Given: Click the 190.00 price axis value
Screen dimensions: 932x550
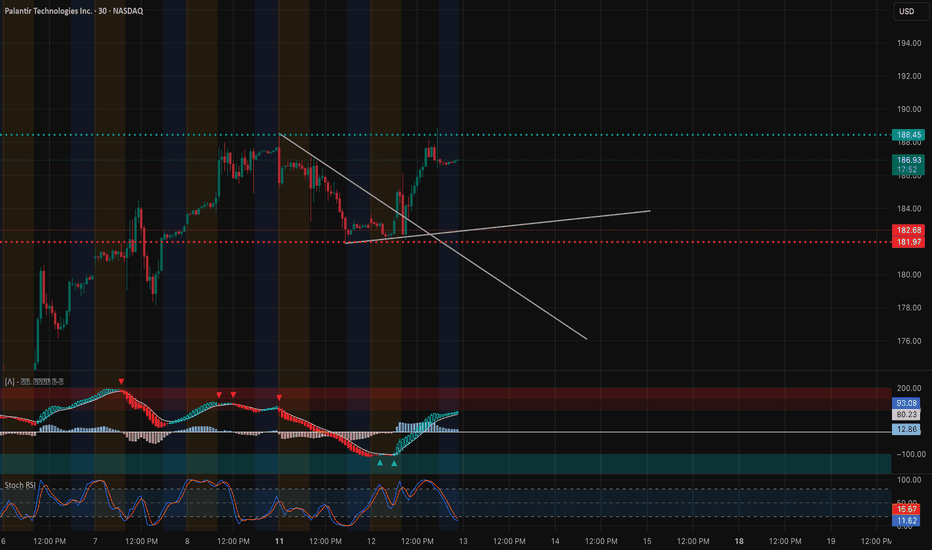Looking at the screenshot, I should [x=909, y=109].
